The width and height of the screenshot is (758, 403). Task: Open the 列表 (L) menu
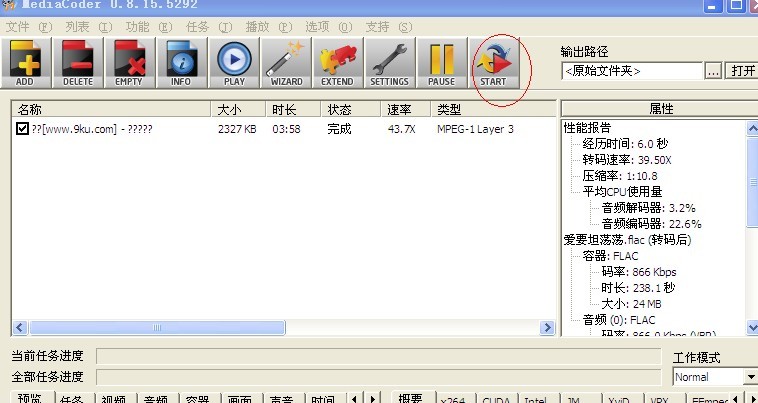pyautogui.click(x=88, y=27)
